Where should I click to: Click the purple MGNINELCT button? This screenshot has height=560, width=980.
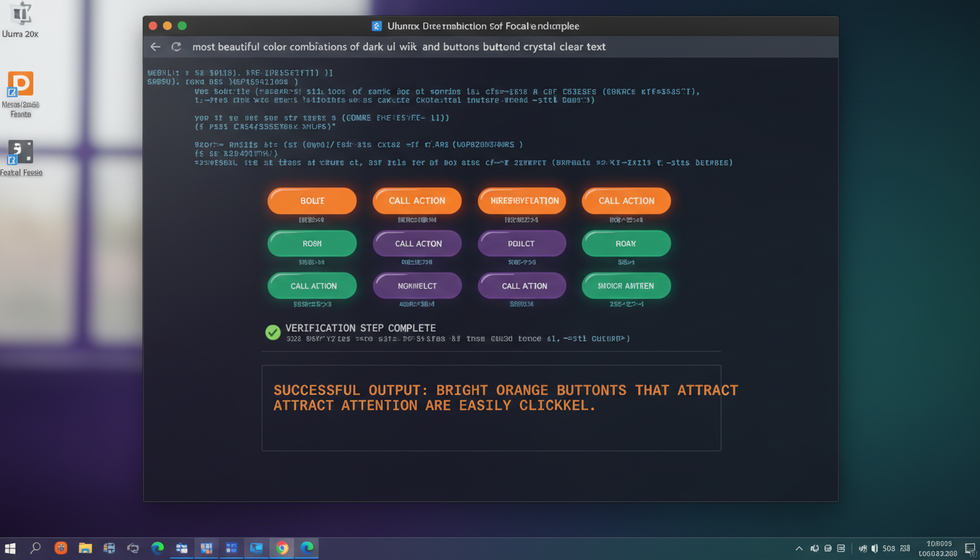point(417,286)
